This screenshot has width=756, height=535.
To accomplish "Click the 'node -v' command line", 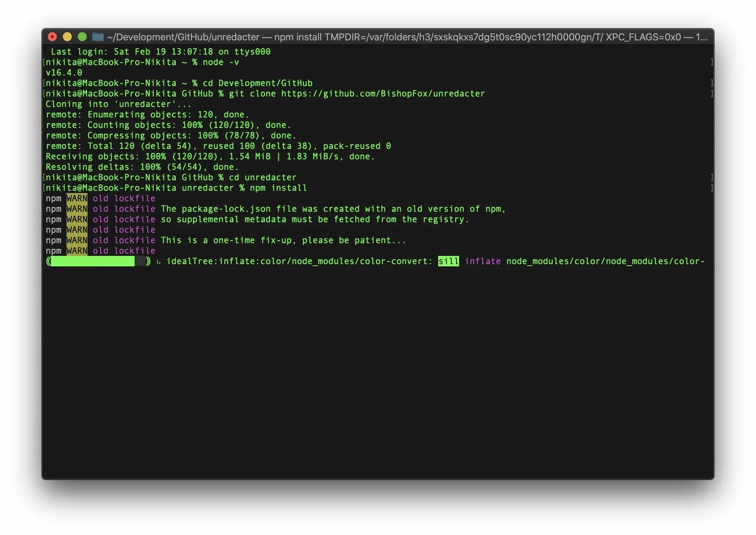I will 142,62.
